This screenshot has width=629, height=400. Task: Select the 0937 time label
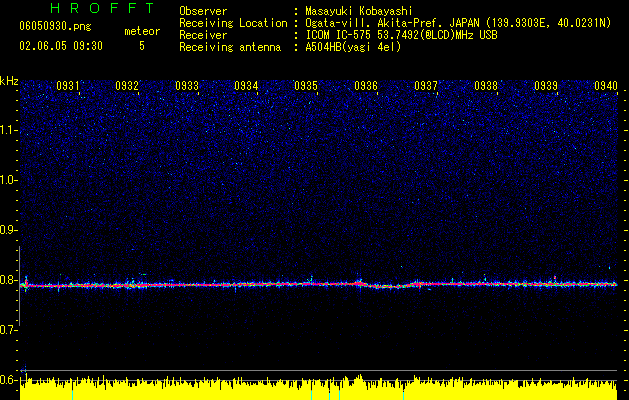click(426, 86)
